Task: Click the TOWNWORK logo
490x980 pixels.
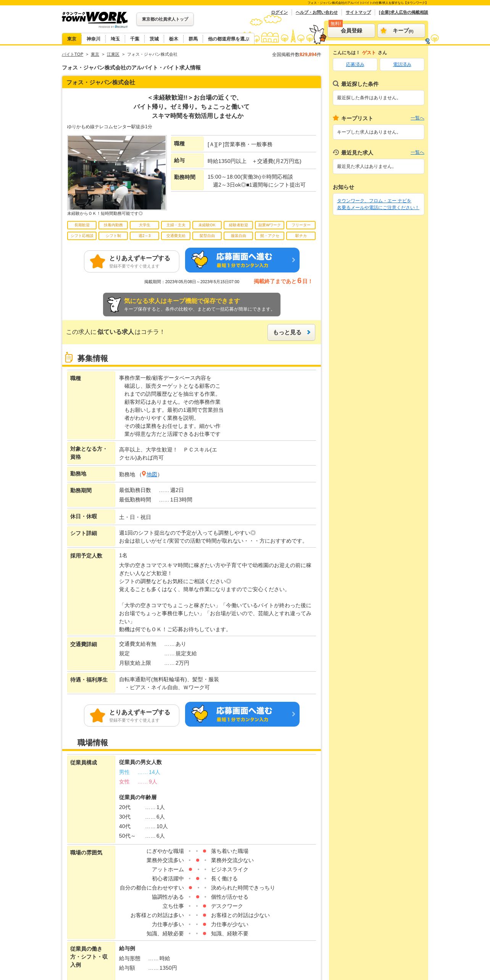Action: click(x=95, y=19)
